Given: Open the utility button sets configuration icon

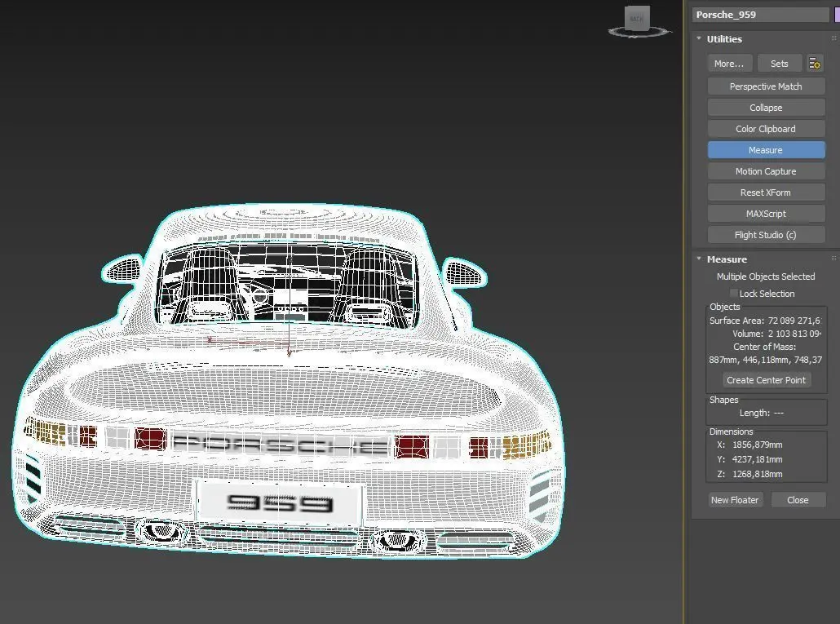Looking at the screenshot, I should tap(814, 63).
